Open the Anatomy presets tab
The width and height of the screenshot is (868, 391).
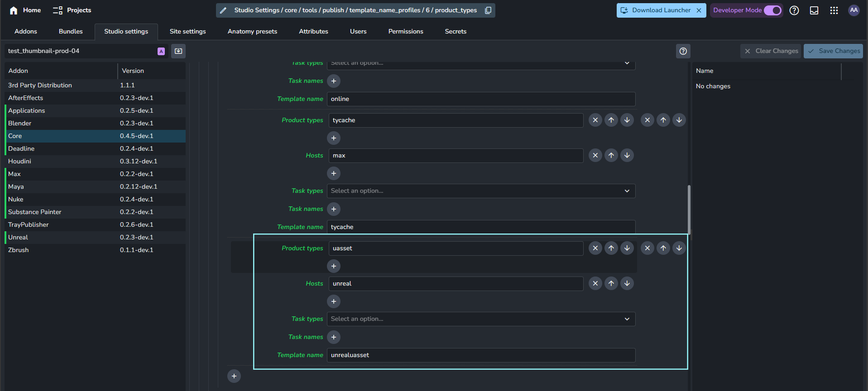point(252,32)
